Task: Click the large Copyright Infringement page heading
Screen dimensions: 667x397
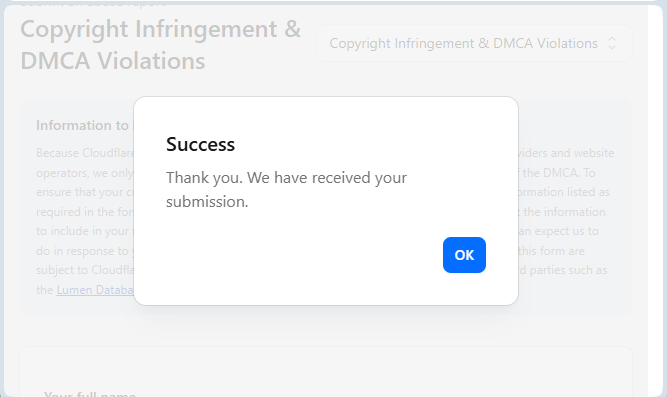Action: point(161,45)
